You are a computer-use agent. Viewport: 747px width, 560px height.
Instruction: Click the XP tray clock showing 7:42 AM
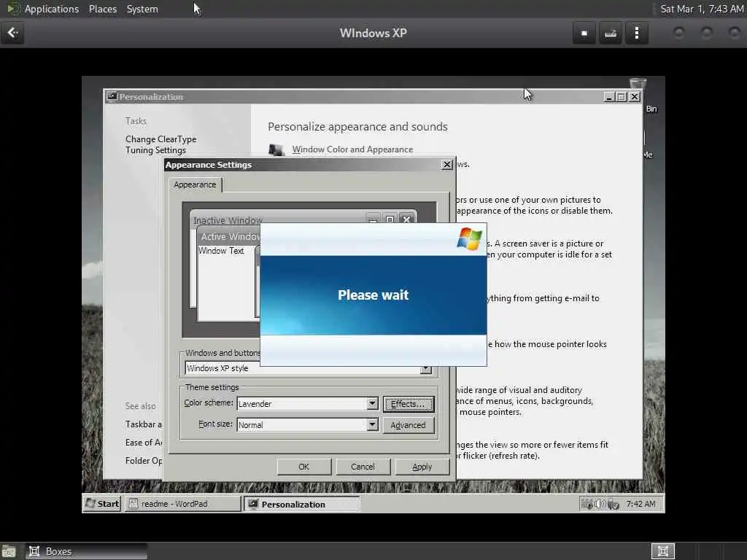point(640,504)
